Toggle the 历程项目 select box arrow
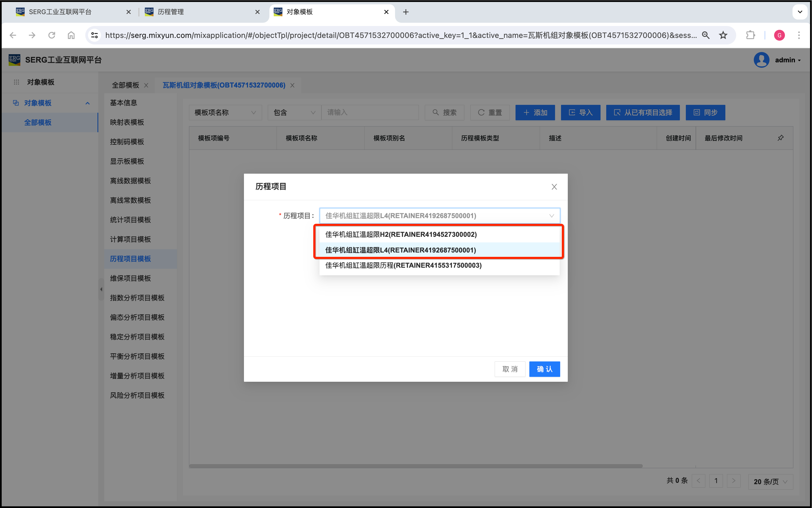This screenshot has height=508, width=812. point(551,216)
